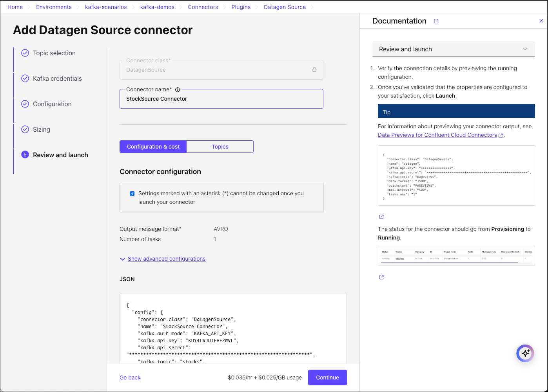Click the blue info icon in settings notice
Screen dimensions: 548x392
(x=132, y=194)
